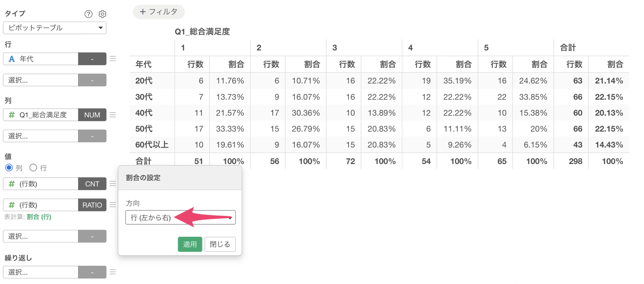The image size is (644, 284).
Task: Open ピボットテーブル type dropdown
Action: pyautogui.click(x=55, y=28)
